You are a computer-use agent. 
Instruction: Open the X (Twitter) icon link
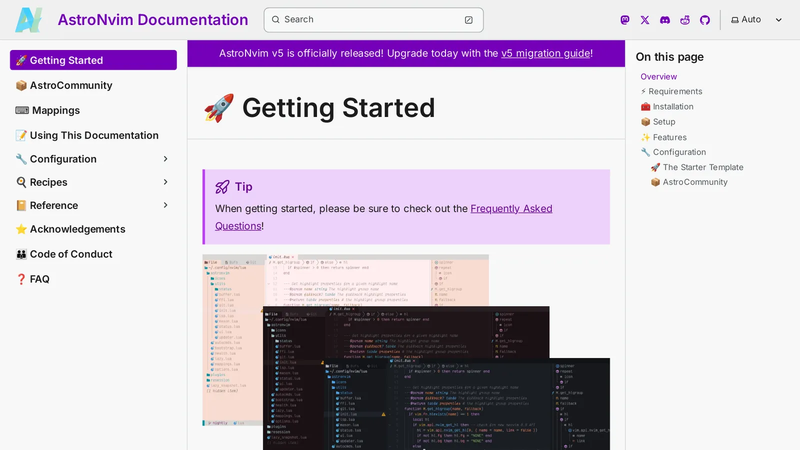click(645, 20)
